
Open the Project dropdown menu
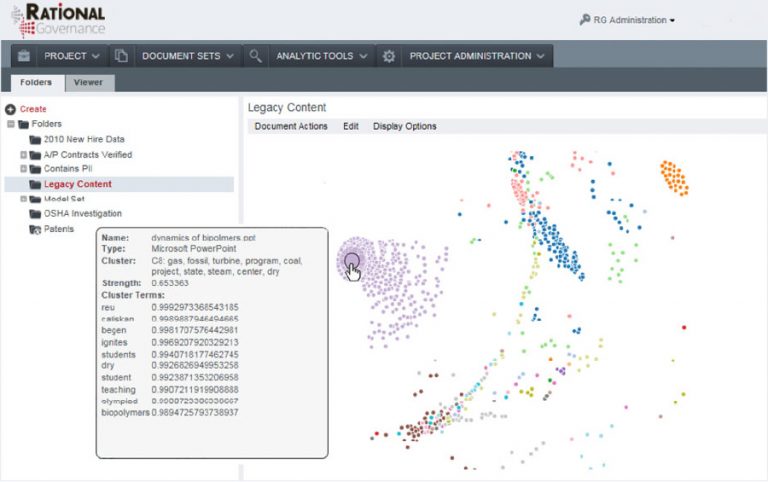pos(72,56)
